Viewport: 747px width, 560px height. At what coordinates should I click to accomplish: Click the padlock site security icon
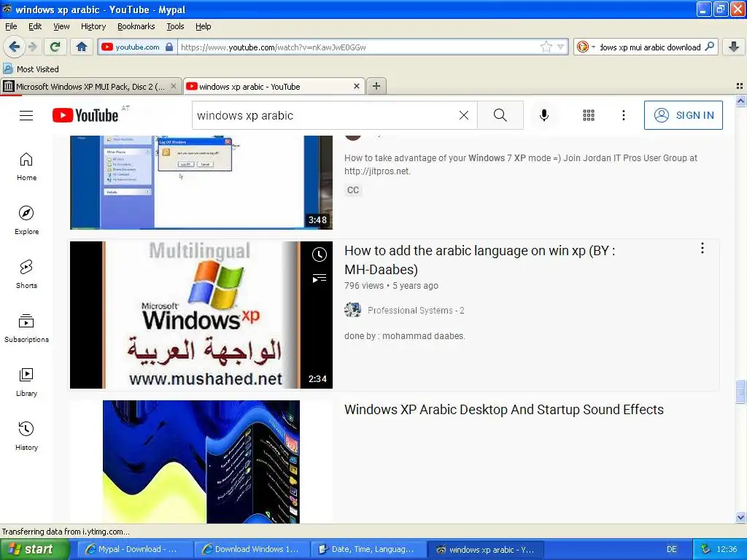coord(169,47)
